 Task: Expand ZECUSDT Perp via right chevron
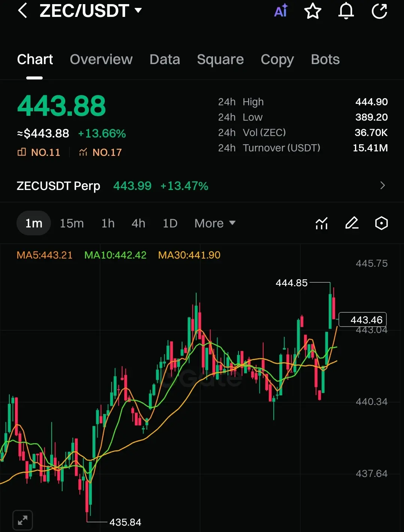click(382, 185)
